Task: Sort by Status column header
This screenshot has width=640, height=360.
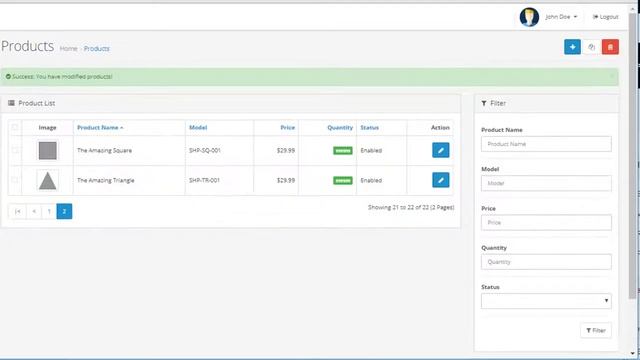Action: tap(369, 127)
